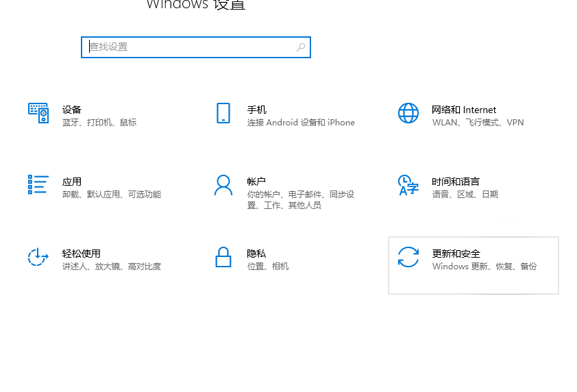
Task: Click the text 你的帐户、电子邮件、同步设置
Action: click(301, 200)
